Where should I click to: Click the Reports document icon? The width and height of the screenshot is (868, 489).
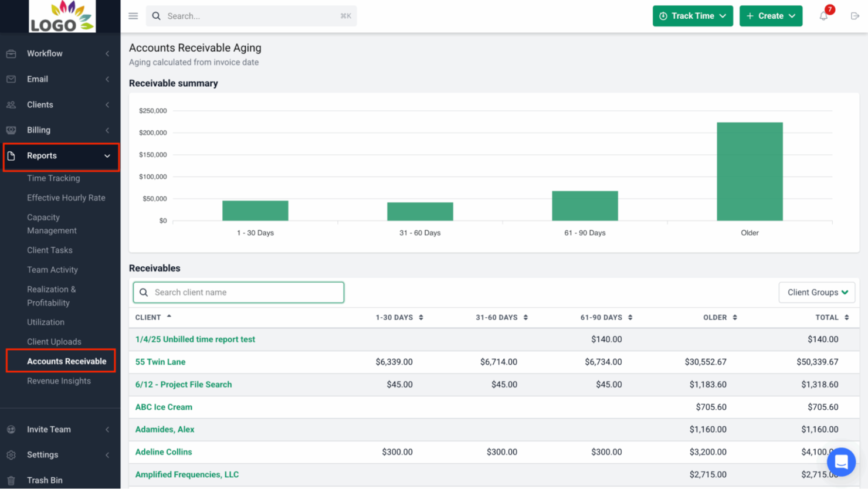pos(11,155)
